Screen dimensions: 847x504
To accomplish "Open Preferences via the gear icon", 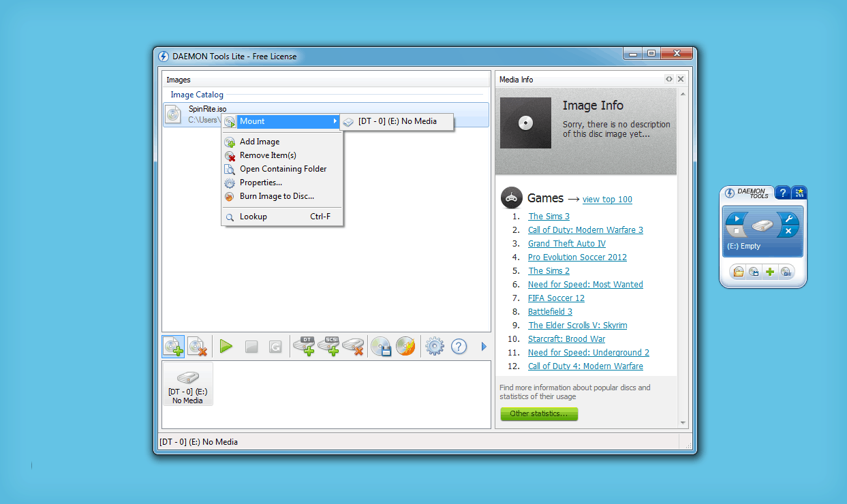I will coord(434,347).
